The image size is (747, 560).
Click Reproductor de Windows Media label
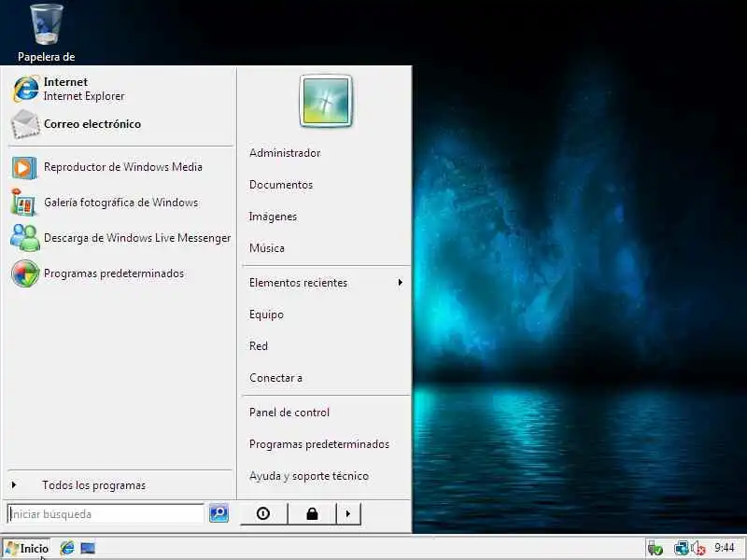[x=123, y=167]
